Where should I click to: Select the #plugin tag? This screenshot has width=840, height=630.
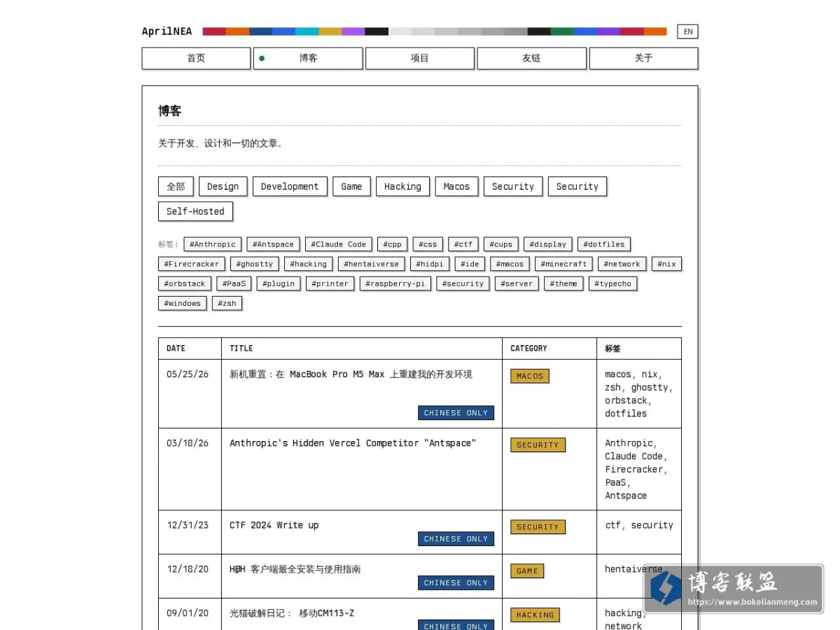(x=279, y=283)
